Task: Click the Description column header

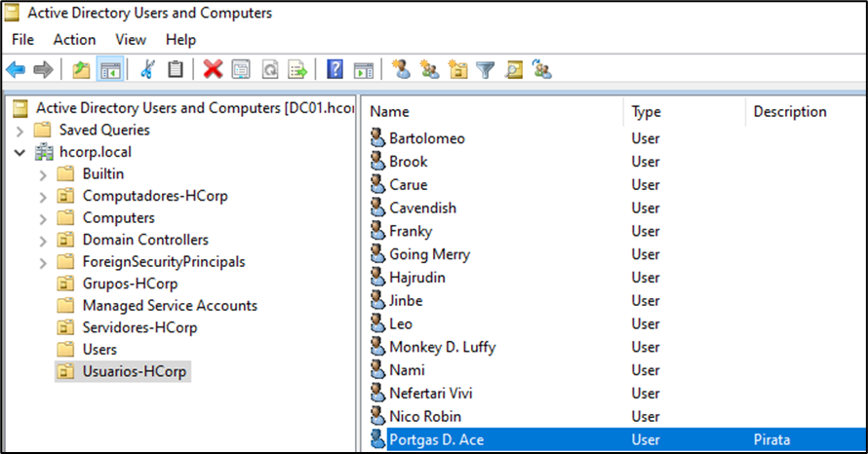Action: (x=790, y=112)
